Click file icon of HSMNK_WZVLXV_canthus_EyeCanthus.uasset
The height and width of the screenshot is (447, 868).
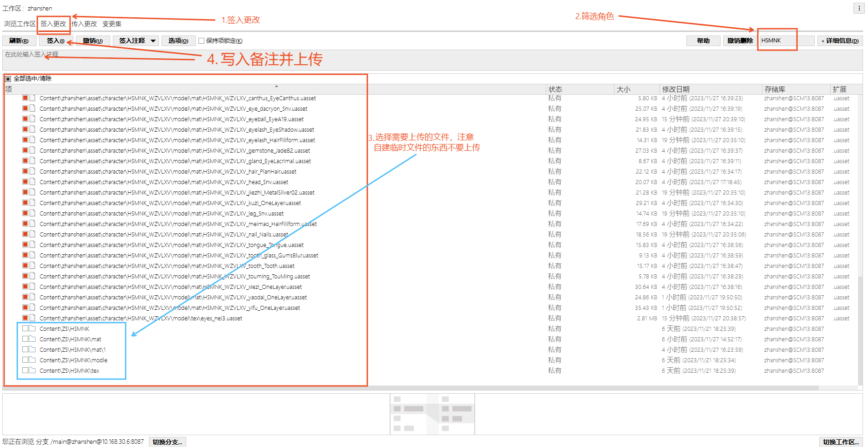[33, 98]
